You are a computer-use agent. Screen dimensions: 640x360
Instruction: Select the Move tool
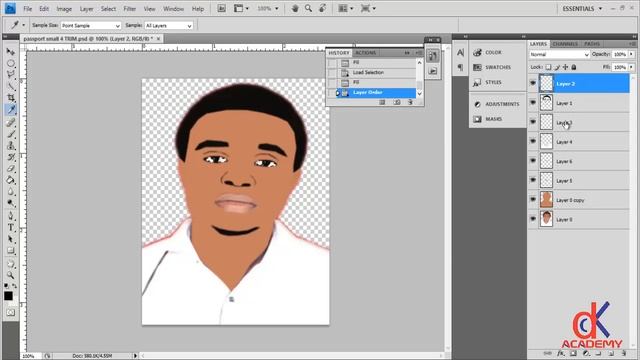(11, 52)
